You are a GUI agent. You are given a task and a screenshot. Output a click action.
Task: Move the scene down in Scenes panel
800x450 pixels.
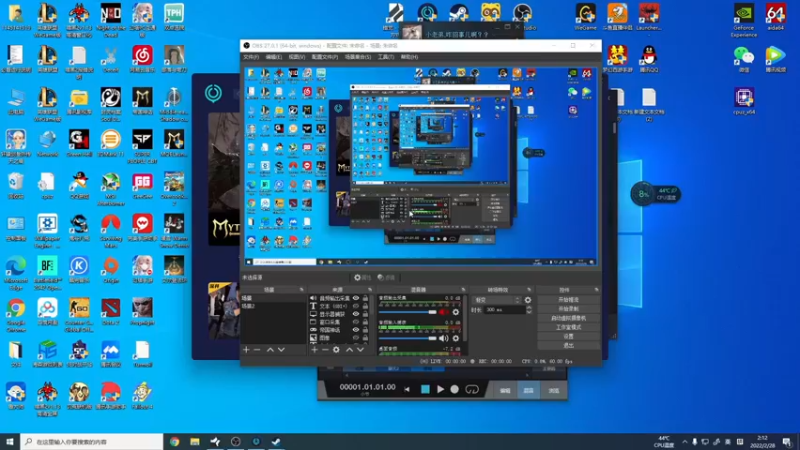pos(281,350)
